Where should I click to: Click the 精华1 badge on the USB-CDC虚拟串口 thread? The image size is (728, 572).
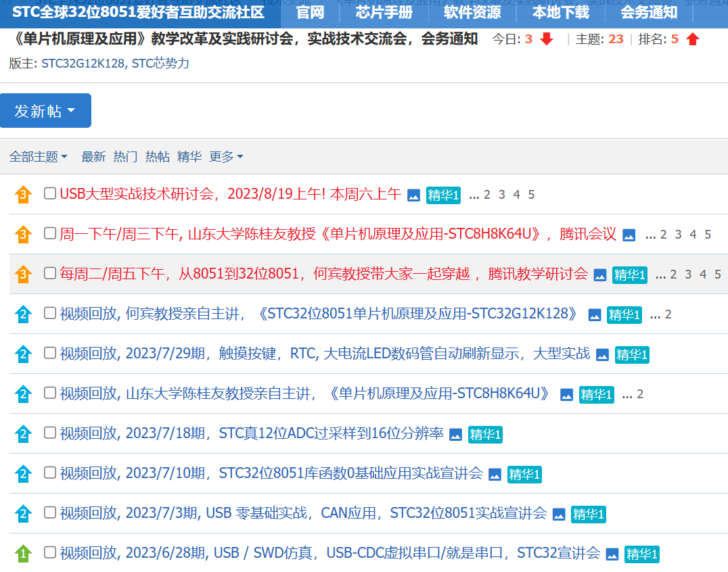point(642,554)
